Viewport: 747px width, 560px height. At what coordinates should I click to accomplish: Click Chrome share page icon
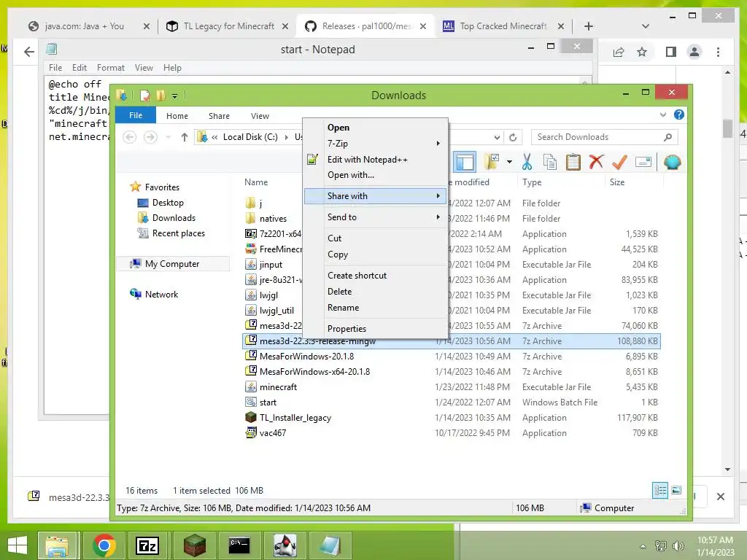click(x=619, y=52)
